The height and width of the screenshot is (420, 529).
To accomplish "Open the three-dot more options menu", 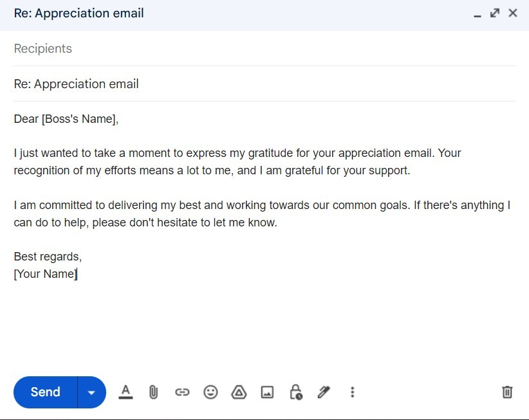I will point(352,392).
